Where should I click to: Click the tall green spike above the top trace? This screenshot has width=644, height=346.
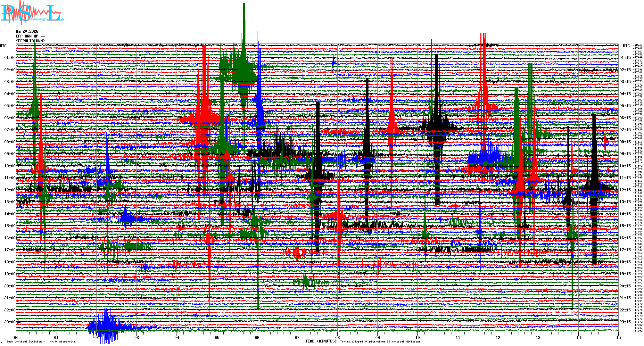coord(244,22)
